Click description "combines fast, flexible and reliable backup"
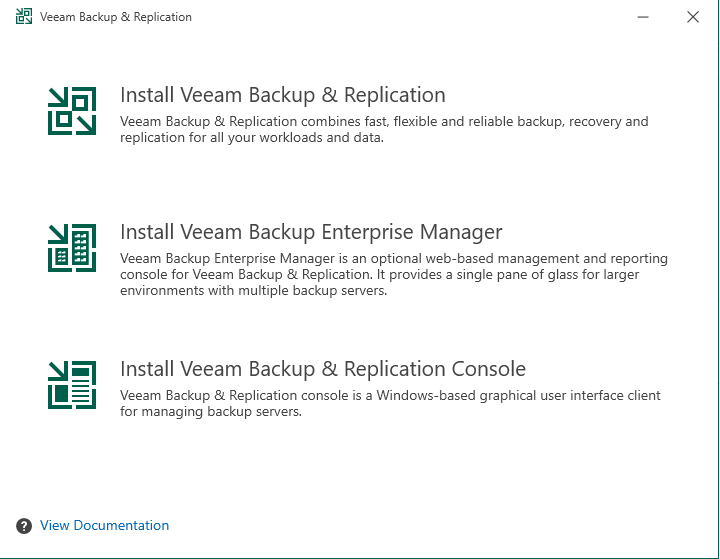720x559 pixels. coord(432,121)
